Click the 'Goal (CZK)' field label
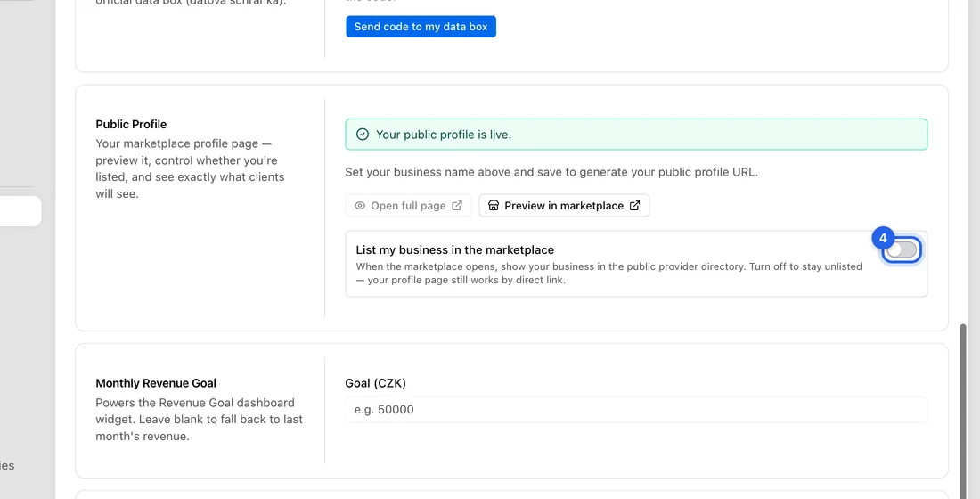 click(376, 383)
